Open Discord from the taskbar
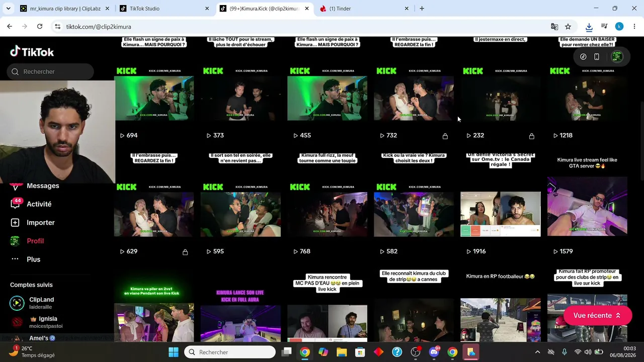644x362 pixels. 434,352
